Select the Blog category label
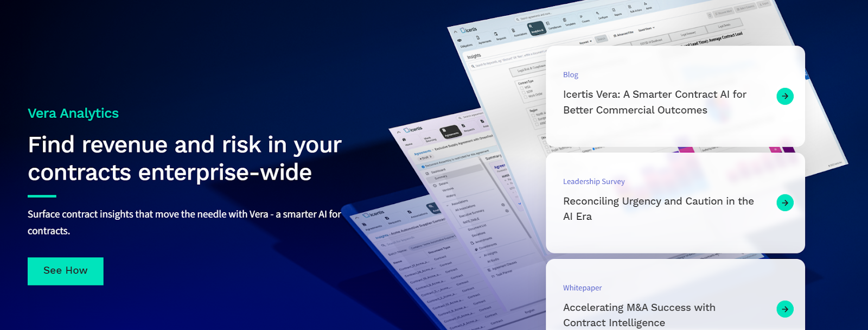Image resolution: width=868 pixels, height=330 pixels. tap(571, 75)
